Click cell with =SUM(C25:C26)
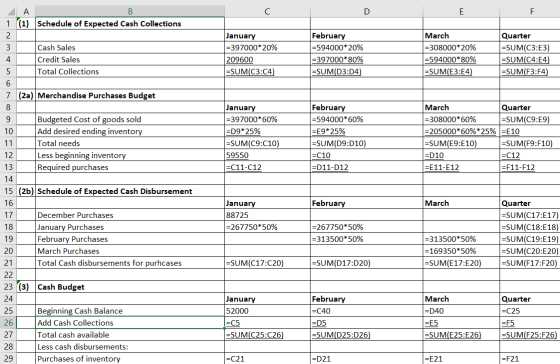Viewport: 560px width, 364px height. coord(268,335)
